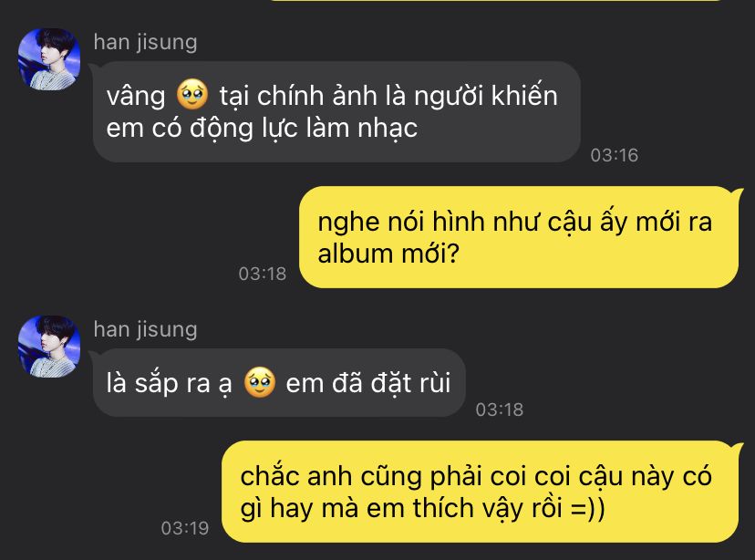Tap han jisung's avatar beside "là sắp ra ạ"

49,347
